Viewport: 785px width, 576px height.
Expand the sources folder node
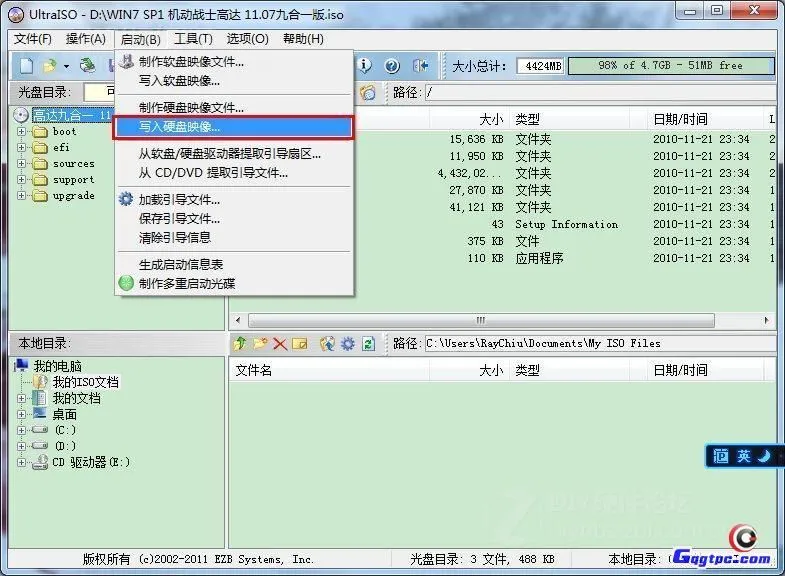[x=22, y=164]
